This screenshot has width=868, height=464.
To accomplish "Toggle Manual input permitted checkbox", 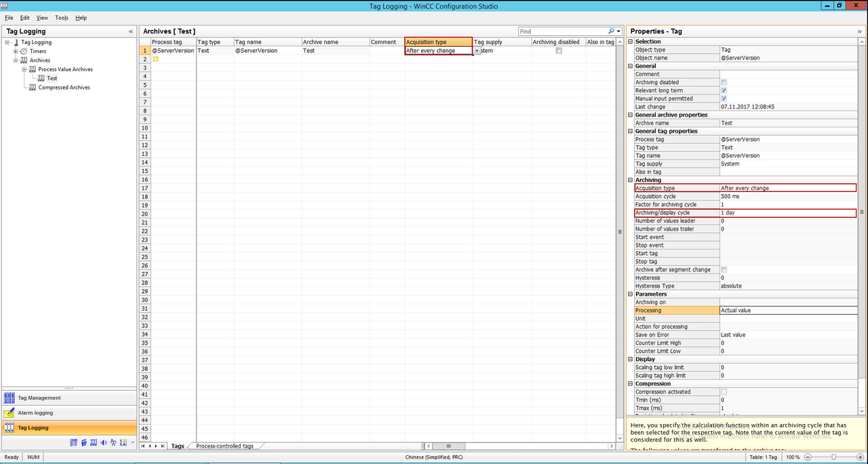I will tap(724, 98).
